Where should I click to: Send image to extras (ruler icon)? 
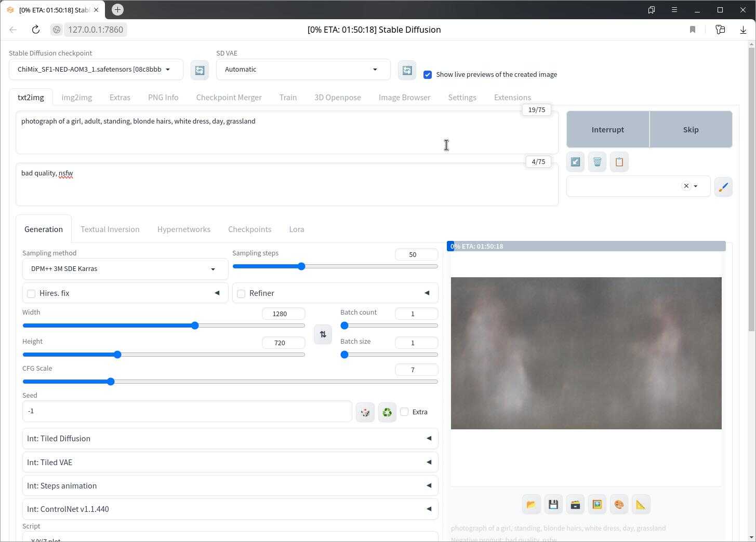641,505
